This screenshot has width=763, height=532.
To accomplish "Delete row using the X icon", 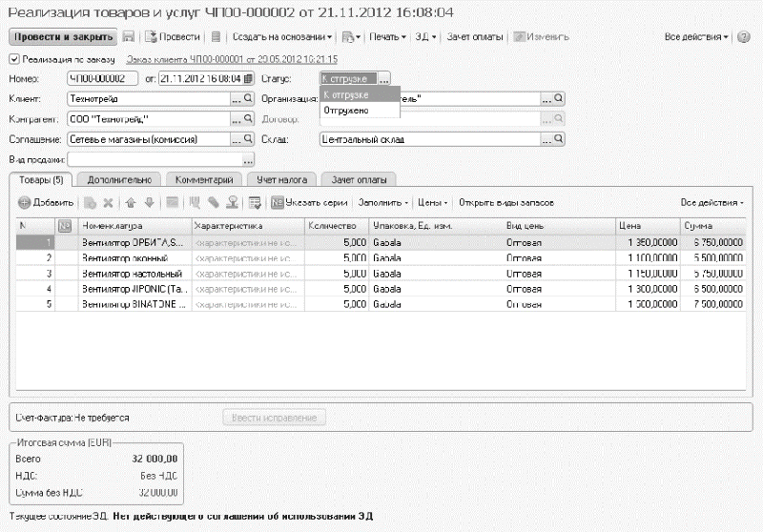I will tap(108, 203).
